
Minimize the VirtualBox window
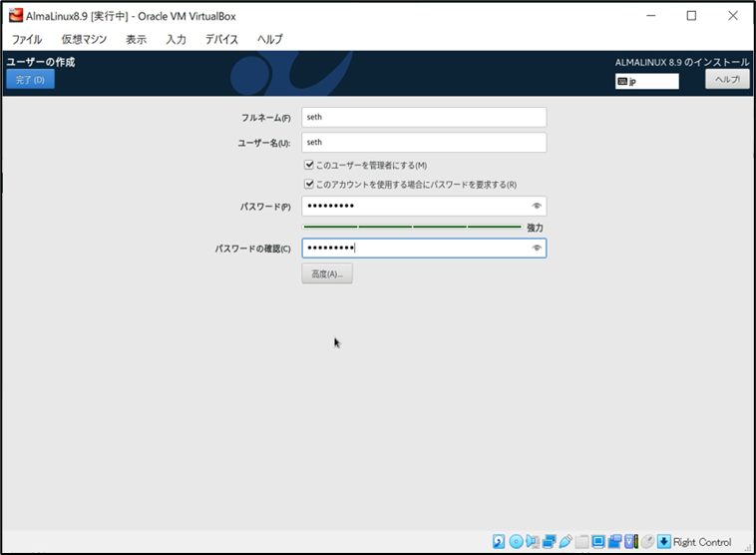651,15
